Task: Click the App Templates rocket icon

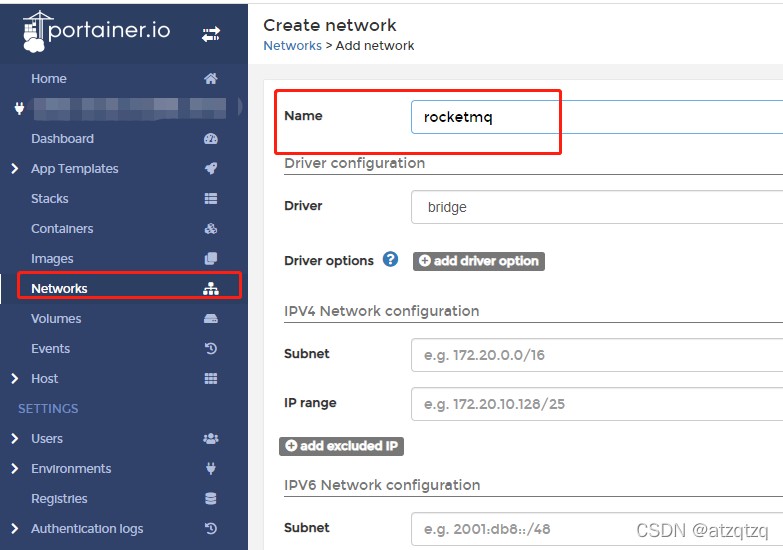Action: click(x=211, y=168)
